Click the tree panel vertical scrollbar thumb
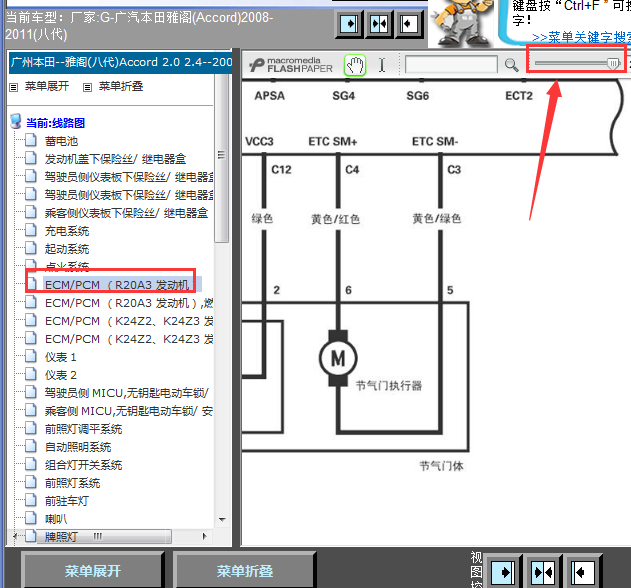The width and height of the screenshot is (631, 588). pos(221,157)
